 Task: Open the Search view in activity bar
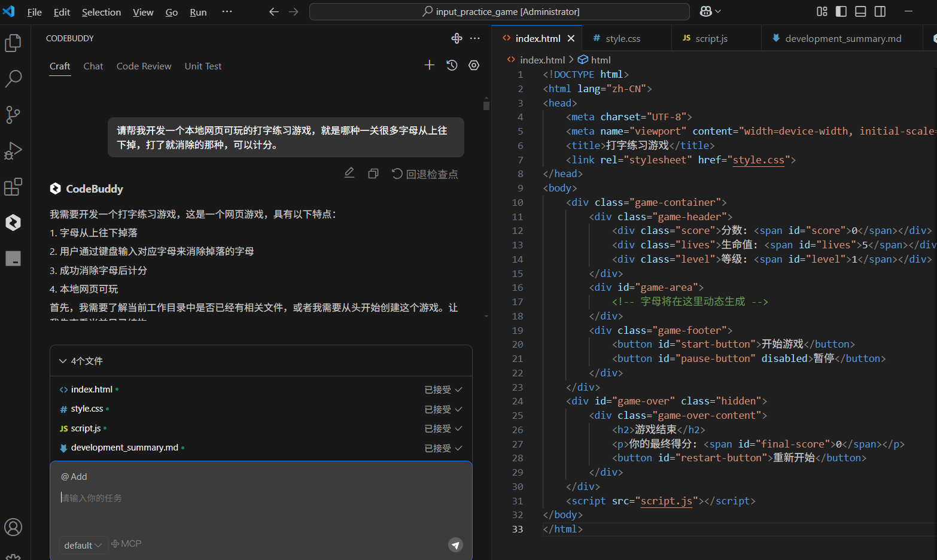(13, 78)
